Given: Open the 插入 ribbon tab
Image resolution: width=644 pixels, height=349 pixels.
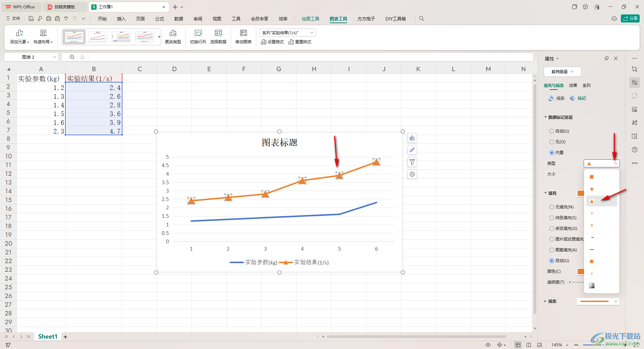Looking at the screenshot, I should tap(121, 19).
